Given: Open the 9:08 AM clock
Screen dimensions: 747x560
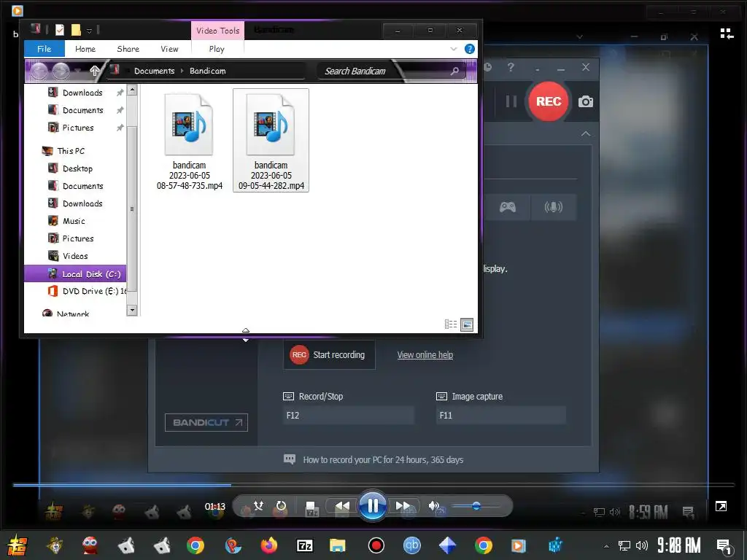Looking at the screenshot, I should point(678,545).
